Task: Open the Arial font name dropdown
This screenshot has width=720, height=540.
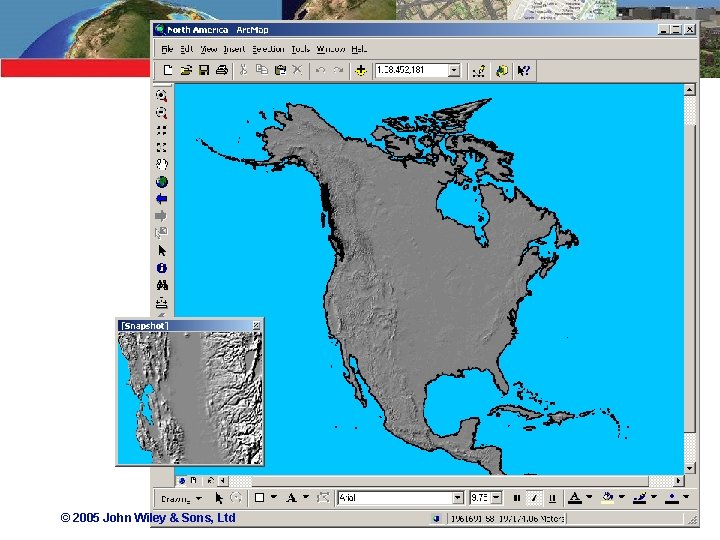Action: [x=457, y=498]
